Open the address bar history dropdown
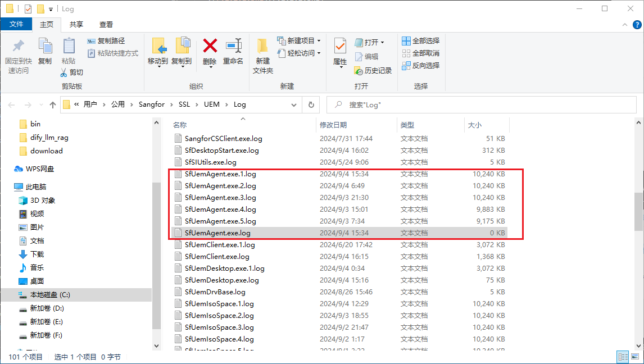 tap(294, 104)
